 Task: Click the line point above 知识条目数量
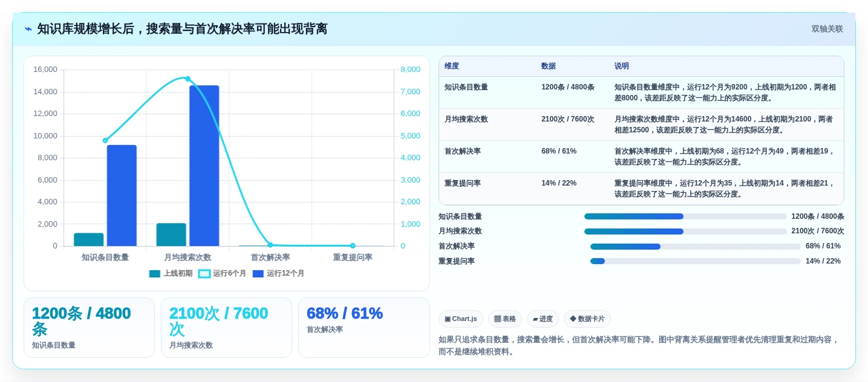(105, 140)
